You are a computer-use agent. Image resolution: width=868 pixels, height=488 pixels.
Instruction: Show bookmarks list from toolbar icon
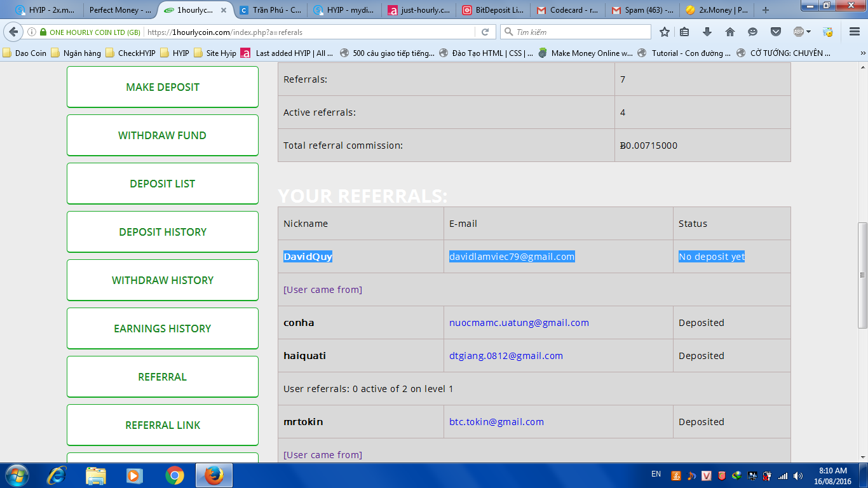click(684, 32)
